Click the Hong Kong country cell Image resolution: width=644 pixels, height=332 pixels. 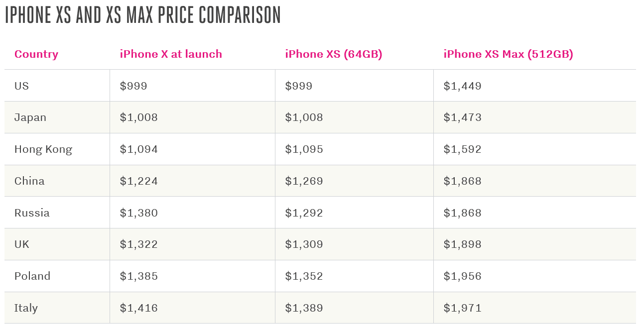click(x=43, y=149)
